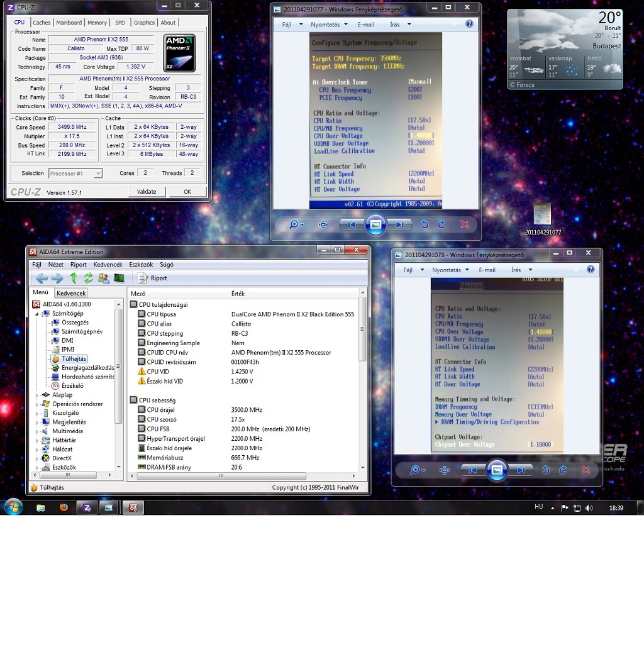Expand Alaplap tree node

36,395
